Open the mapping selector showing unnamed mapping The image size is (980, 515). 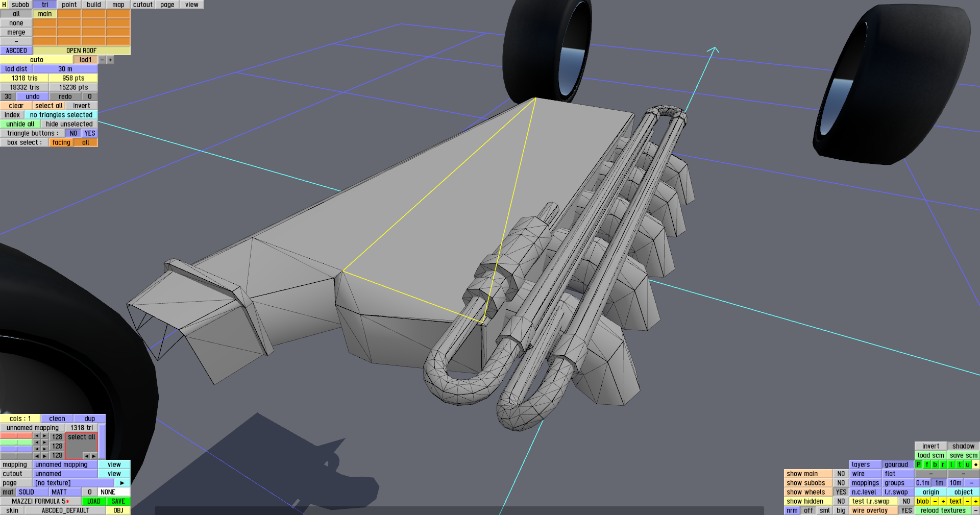click(65, 464)
